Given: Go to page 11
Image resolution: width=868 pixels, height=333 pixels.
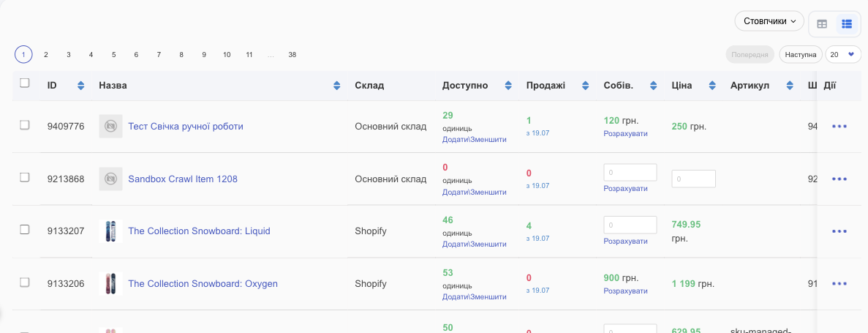Looking at the screenshot, I should (x=249, y=55).
